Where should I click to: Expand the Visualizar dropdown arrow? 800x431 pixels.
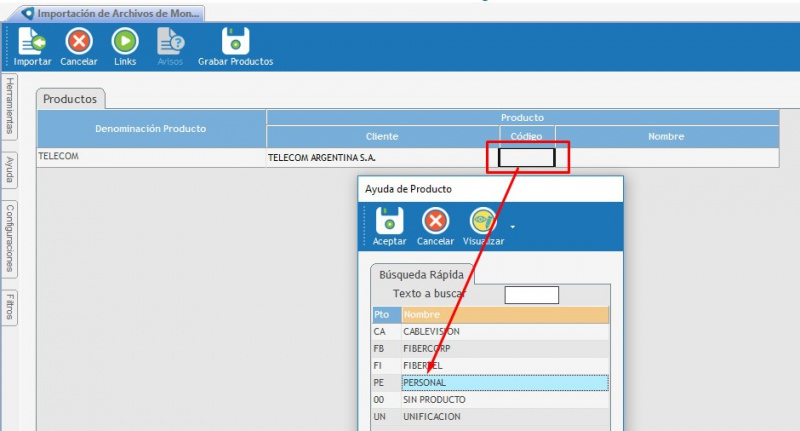click(513, 227)
